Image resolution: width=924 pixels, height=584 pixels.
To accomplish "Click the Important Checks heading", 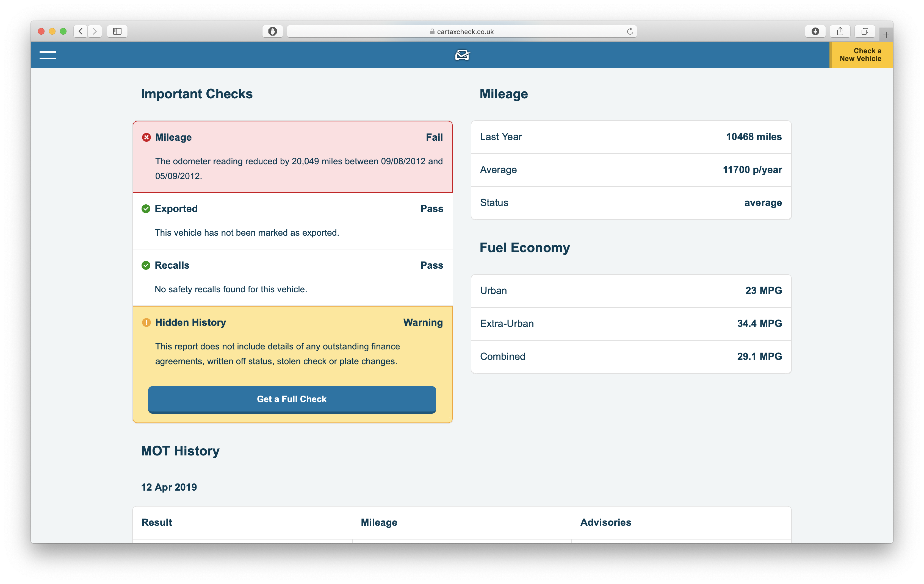I will [197, 94].
